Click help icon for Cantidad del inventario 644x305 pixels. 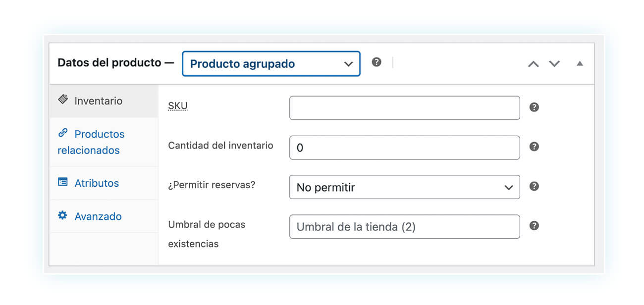point(534,147)
